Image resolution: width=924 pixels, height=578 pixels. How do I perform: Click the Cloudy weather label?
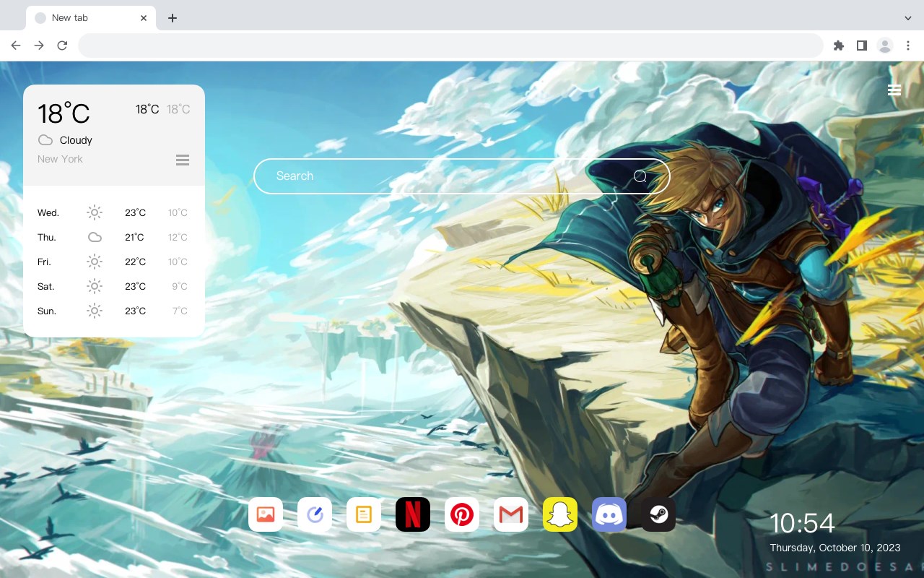point(76,140)
